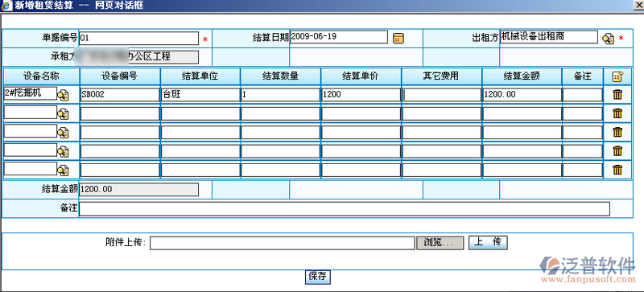Click the 结算单价 field showing 1200
This screenshot has width=644, height=292.
pyautogui.click(x=361, y=95)
